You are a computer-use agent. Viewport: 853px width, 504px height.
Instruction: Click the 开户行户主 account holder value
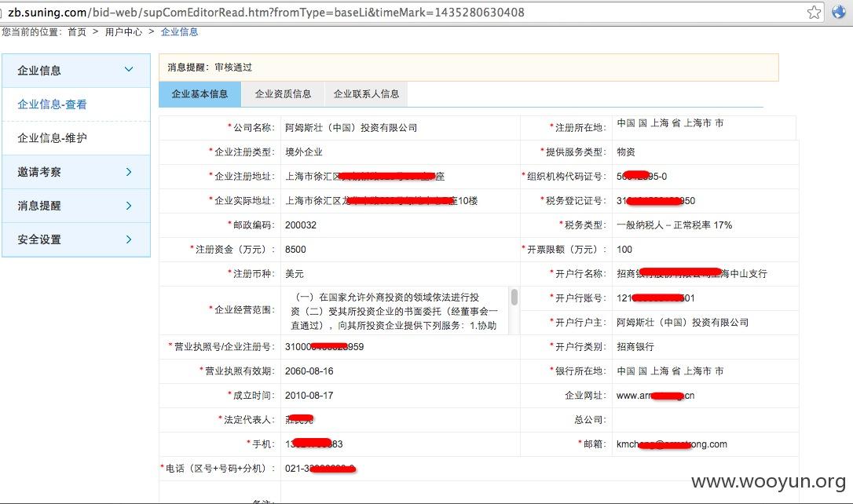(683, 323)
